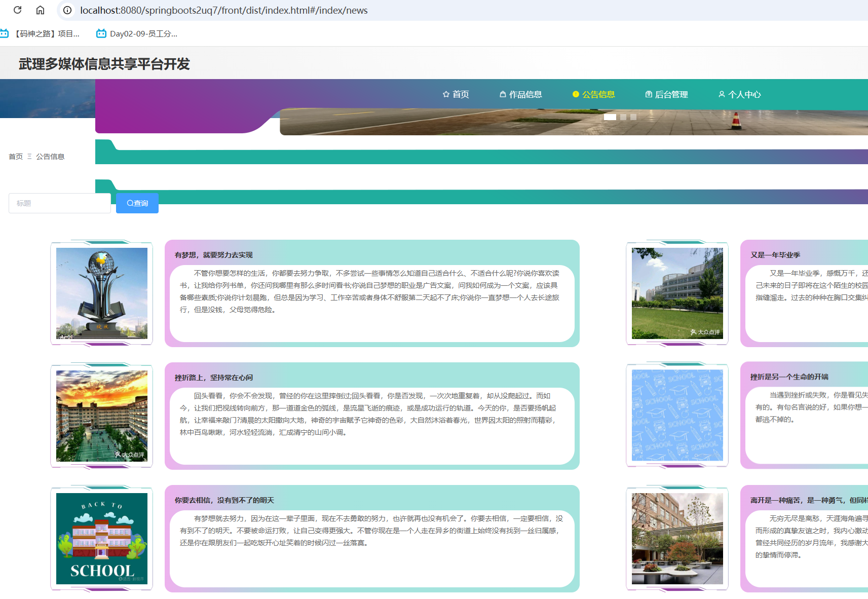Click the summary text starting 无穷无尽是离愁
The height and width of the screenshot is (599, 868).
click(x=812, y=537)
